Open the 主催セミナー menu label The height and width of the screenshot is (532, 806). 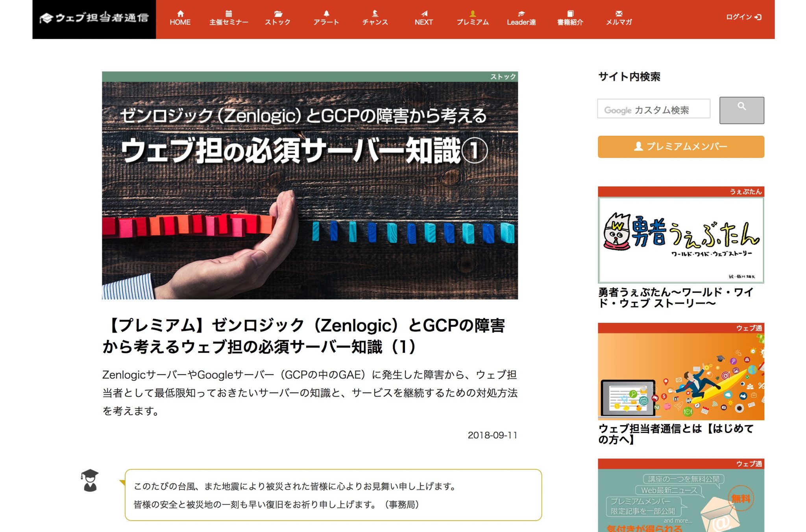click(x=229, y=22)
